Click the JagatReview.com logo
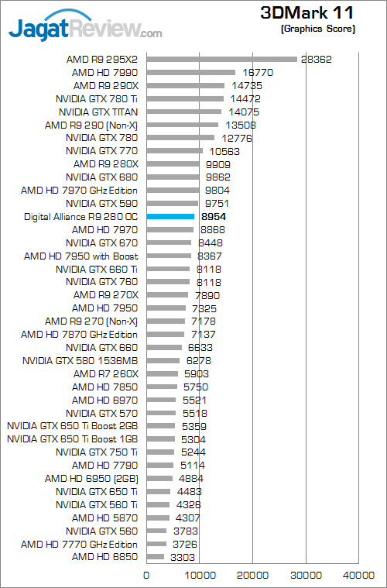 (85, 25)
